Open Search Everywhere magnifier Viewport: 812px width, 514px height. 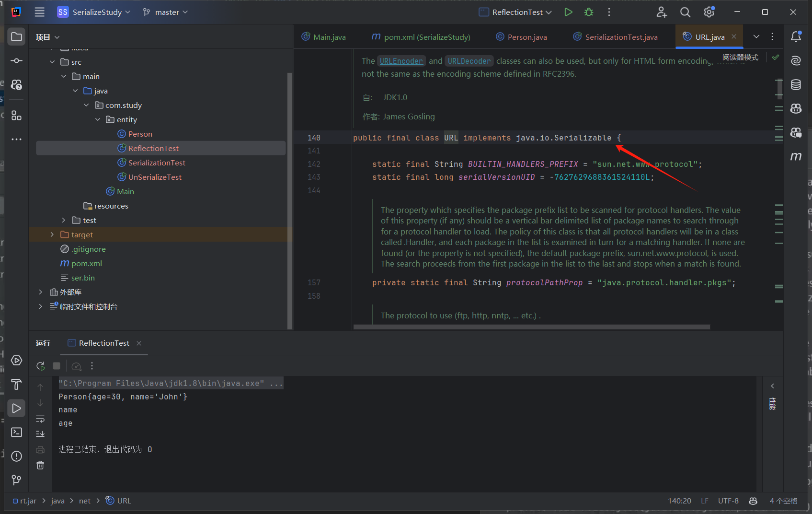coord(686,12)
